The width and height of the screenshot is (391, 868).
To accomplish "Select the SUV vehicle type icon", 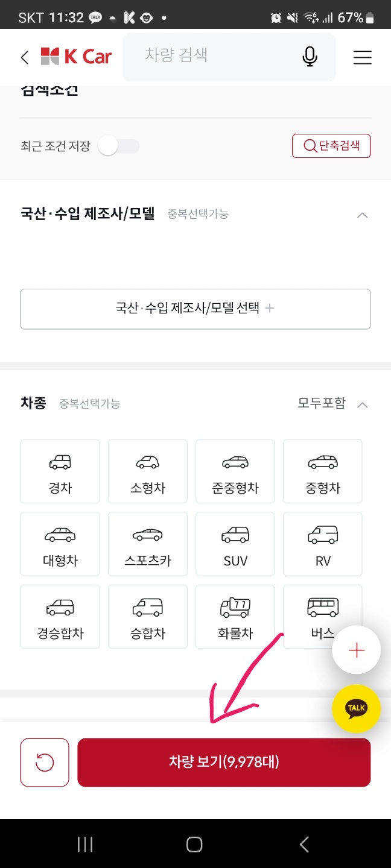I will (x=235, y=543).
